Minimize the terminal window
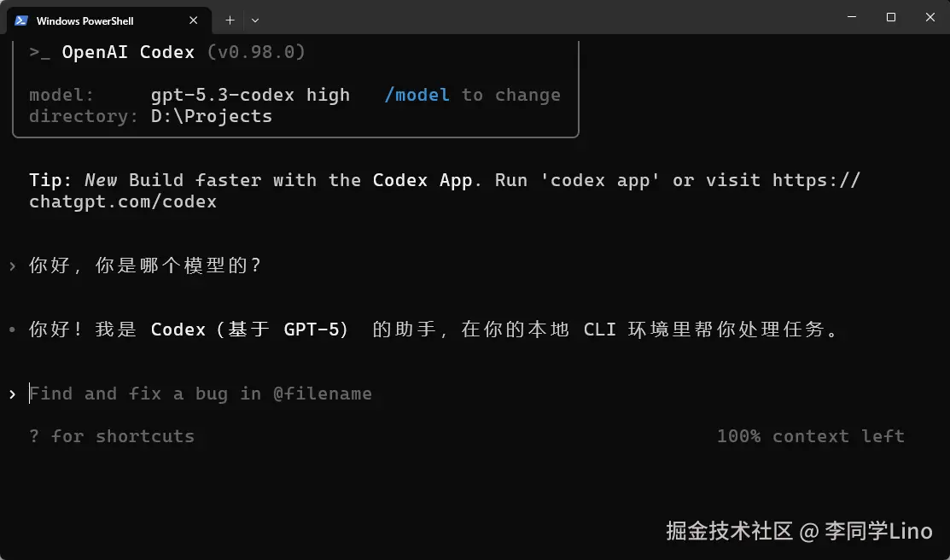The image size is (950, 560). 852,17
